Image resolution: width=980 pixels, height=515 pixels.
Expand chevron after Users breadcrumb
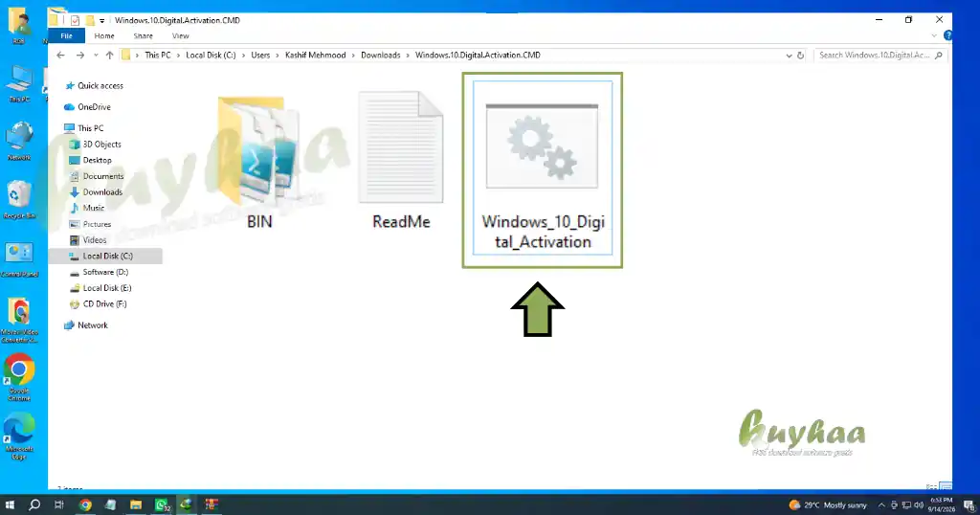pyautogui.click(x=278, y=55)
